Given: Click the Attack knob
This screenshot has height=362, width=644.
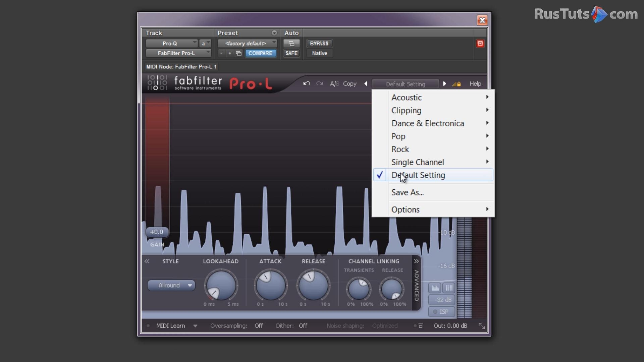Looking at the screenshot, I should (x=270, y=285).
